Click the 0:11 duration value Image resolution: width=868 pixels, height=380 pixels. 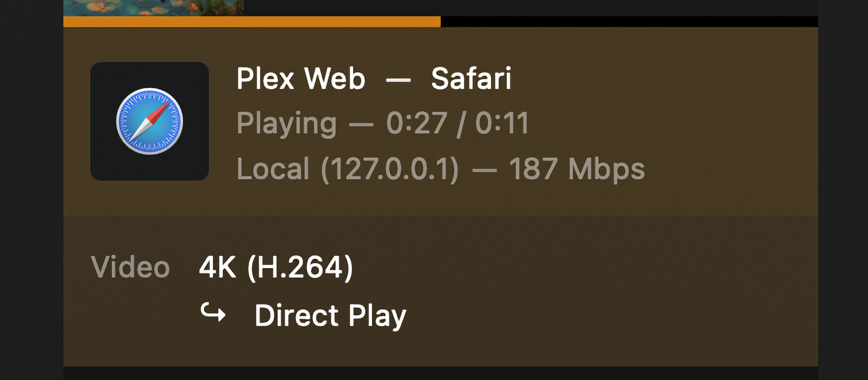502,124
